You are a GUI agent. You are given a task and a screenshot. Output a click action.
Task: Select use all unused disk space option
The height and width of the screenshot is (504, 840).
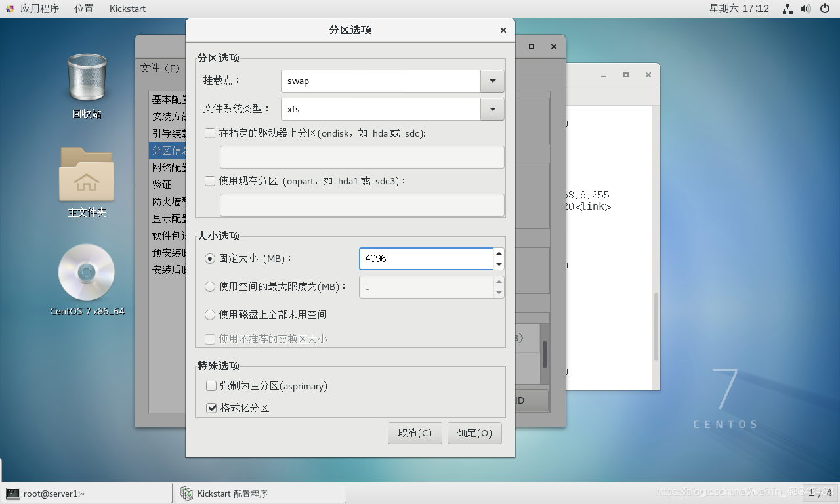tap(210, 314)
